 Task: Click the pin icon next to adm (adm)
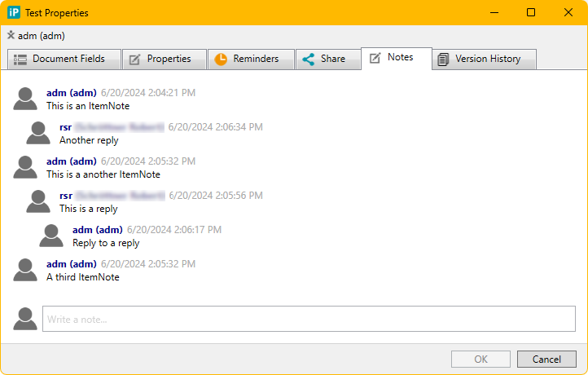(x=11, y=35)
